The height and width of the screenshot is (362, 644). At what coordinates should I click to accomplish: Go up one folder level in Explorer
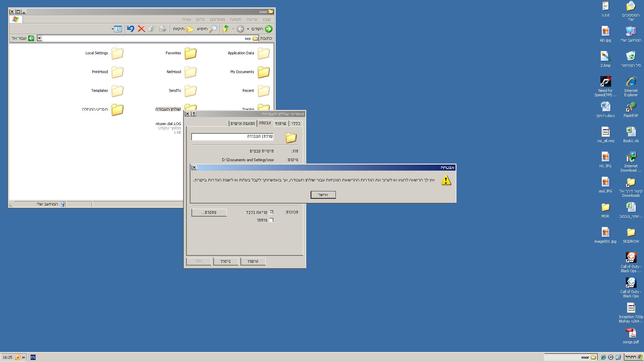tap(226, 29)
